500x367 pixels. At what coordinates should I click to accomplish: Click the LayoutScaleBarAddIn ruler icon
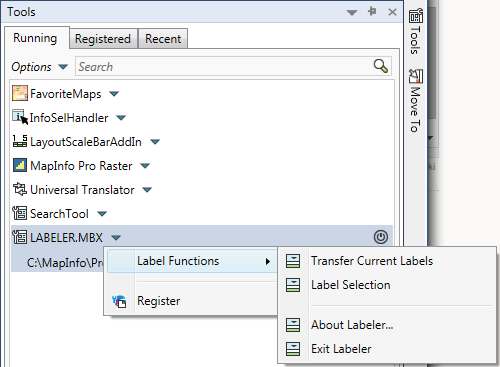[20, 141]
